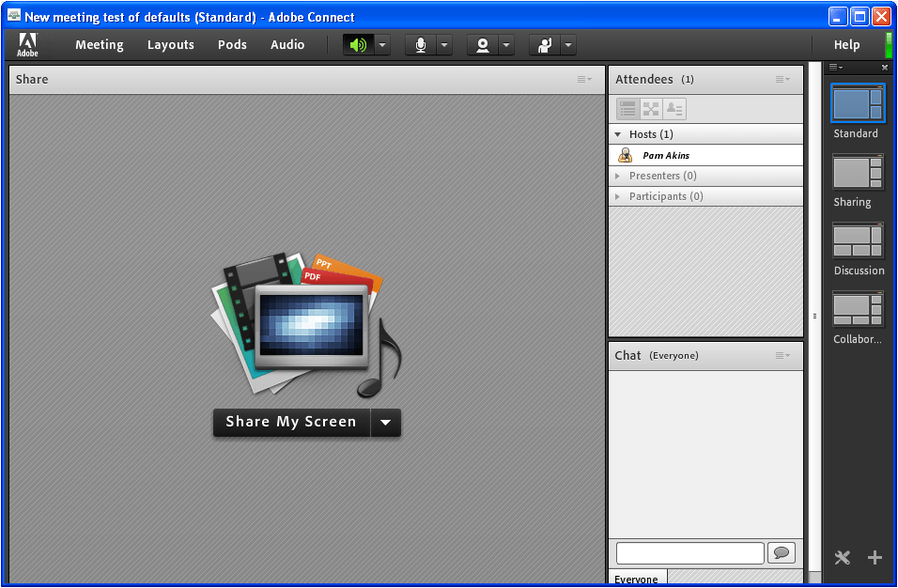
Task: Click the Adobe logo icon
Action: tap(27, 45)
